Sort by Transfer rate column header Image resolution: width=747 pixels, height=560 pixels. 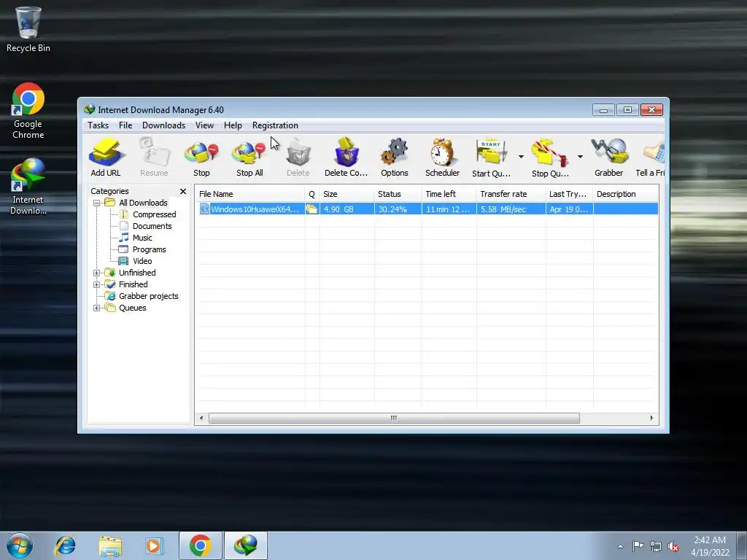tap(511, 194)
